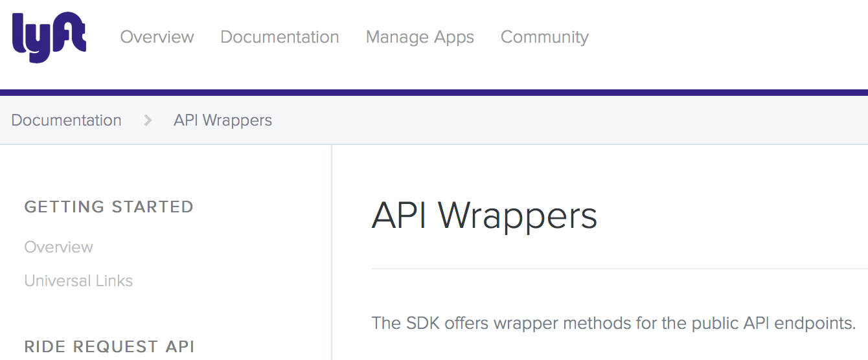Click the API Wrappers page title
Screen dimensions: 868x360
pos(485,216)
